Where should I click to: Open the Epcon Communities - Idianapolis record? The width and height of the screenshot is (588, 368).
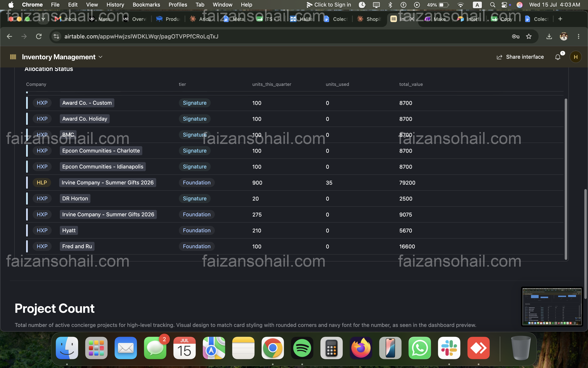click(102, 166)
